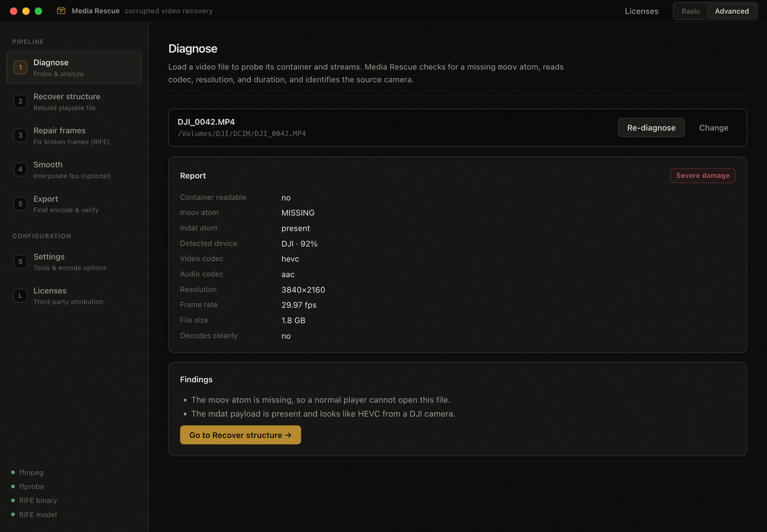
Task: Click the Decodes cleanly label
Action: [208, 335]
